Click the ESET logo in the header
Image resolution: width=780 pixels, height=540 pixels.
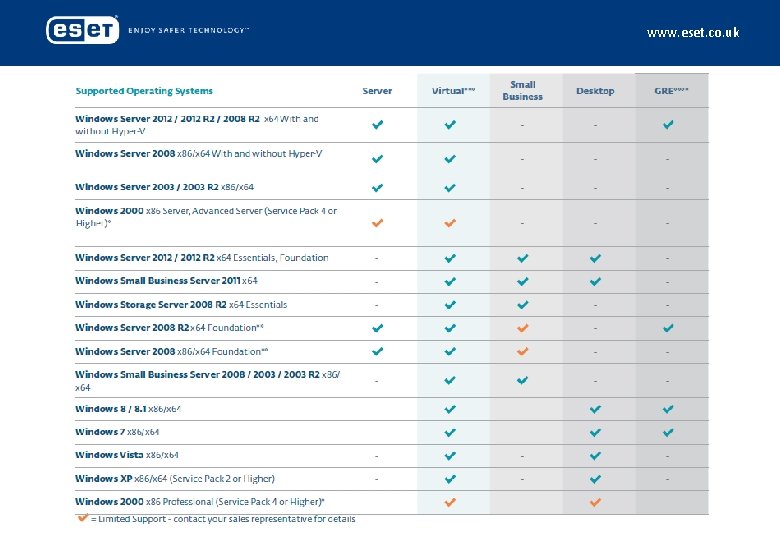pyautogui.click(x=82, y=30)
